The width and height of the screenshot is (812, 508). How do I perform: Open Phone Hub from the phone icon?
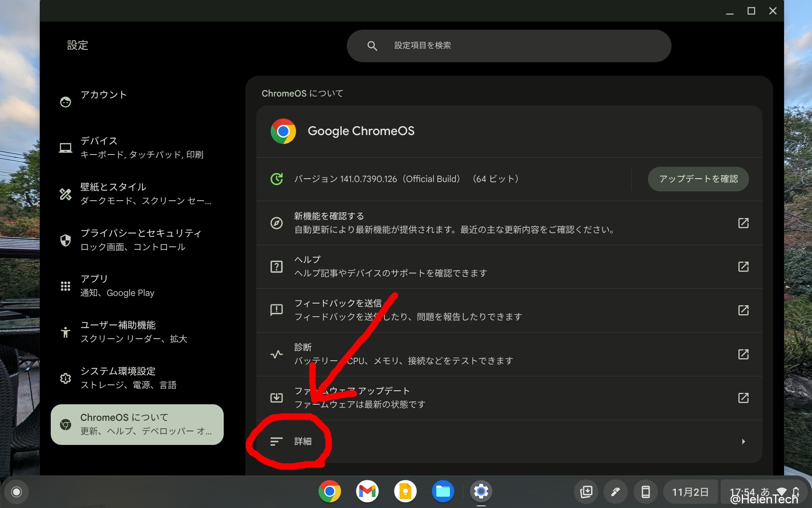646,491
